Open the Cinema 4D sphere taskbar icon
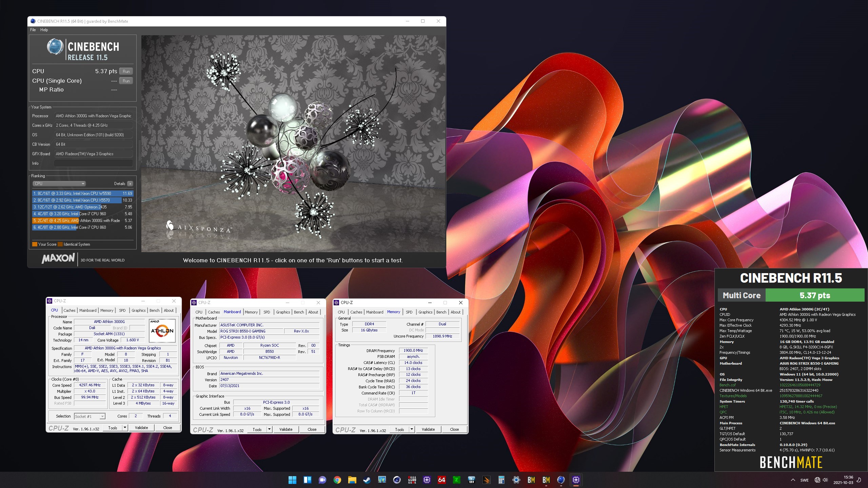This screenshot has width=868, height=488. 397,480
